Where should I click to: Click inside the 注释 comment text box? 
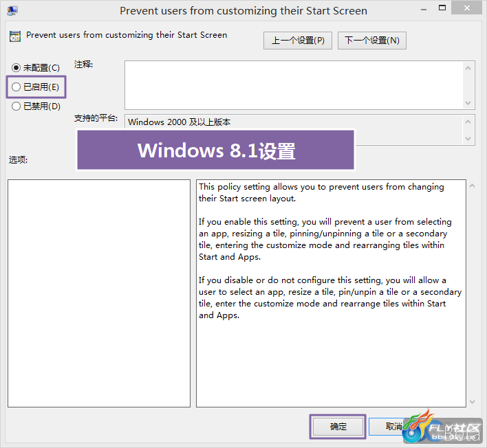pyautogui.click(x=294, y=85)
